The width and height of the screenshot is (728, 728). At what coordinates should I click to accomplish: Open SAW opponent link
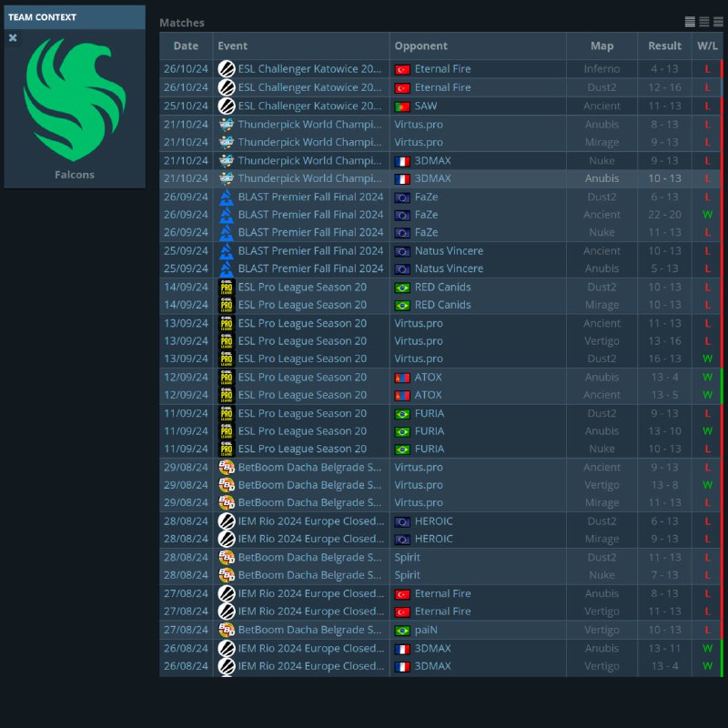[x=426, y=106]
